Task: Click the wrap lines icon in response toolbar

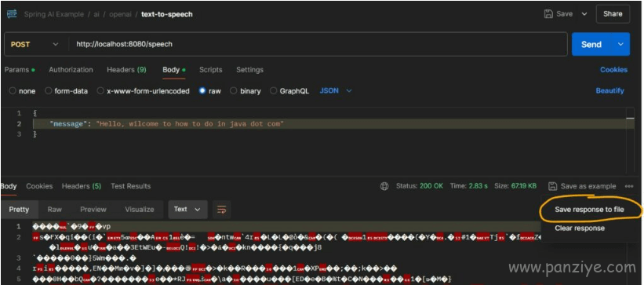Action: pos(222,210)
